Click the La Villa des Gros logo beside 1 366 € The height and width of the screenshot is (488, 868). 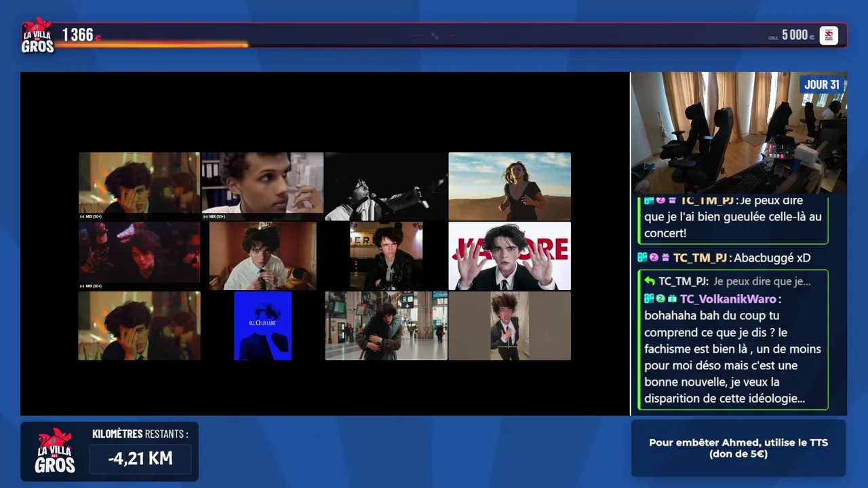37,35
